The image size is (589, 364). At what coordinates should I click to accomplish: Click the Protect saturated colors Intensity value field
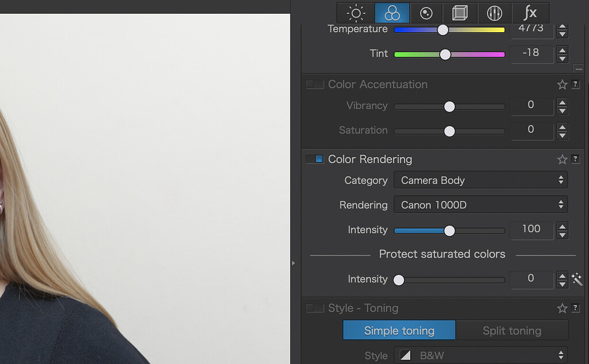click(x=531, y=279)
